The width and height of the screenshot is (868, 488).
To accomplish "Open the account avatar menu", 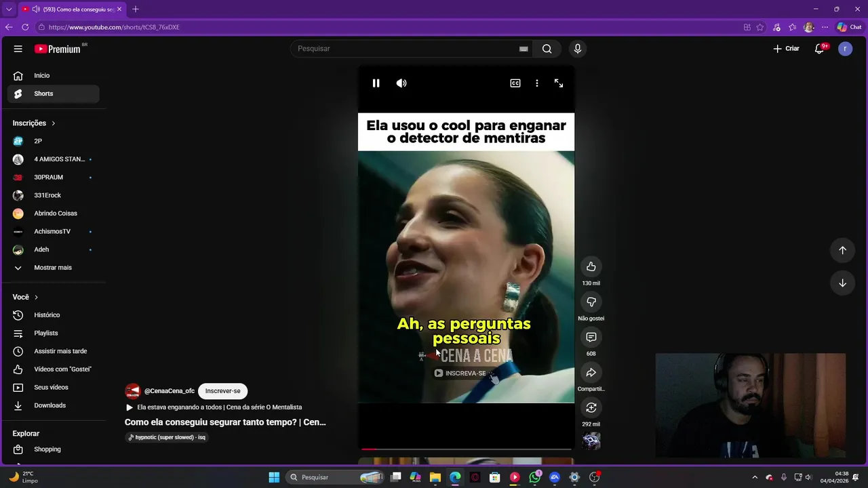I will point(845,49).
